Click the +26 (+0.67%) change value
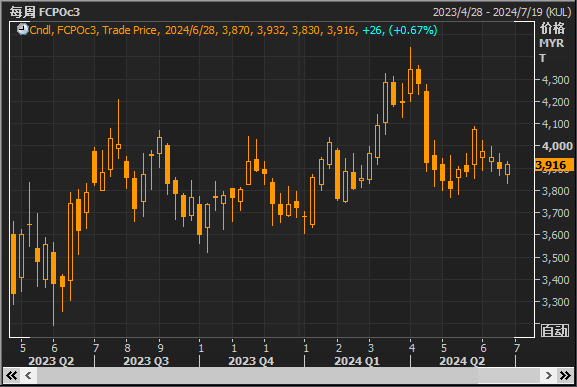Screen dimensions: 577x387 (400, 30)
